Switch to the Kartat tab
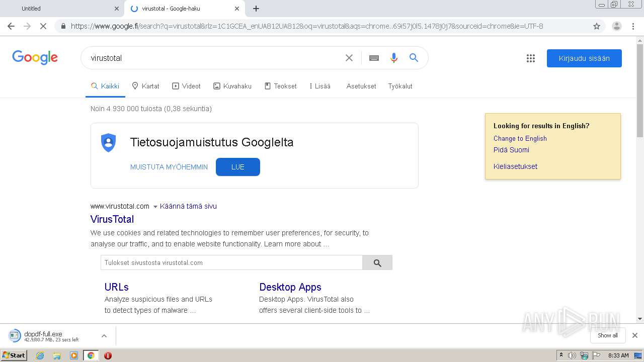 [x=145, y=86]
